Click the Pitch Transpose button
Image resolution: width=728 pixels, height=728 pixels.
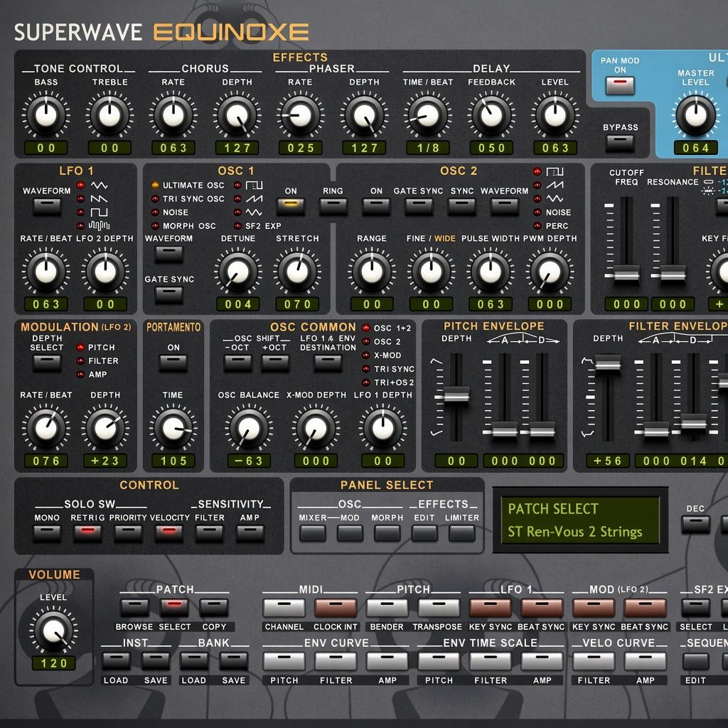(439, 608)
